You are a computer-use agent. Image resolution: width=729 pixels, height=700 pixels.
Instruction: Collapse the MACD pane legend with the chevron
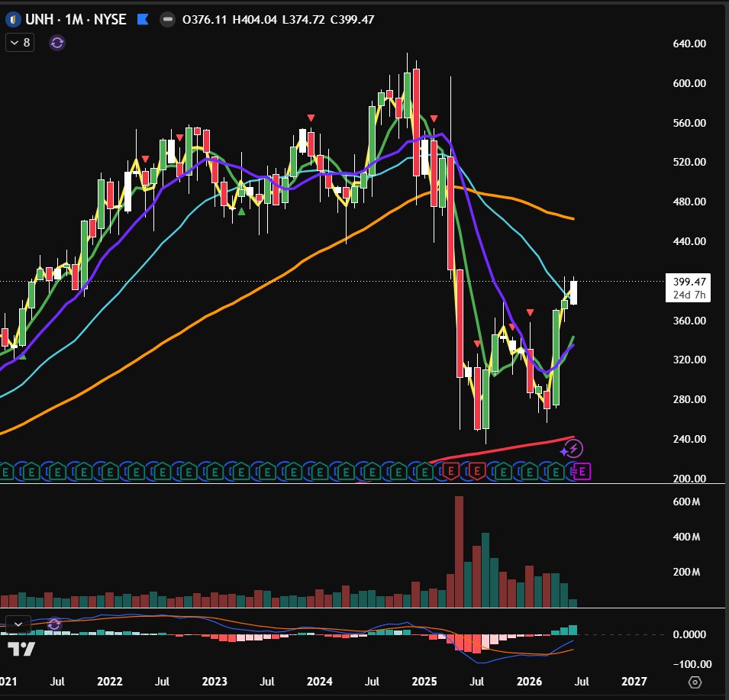[18, 624]
